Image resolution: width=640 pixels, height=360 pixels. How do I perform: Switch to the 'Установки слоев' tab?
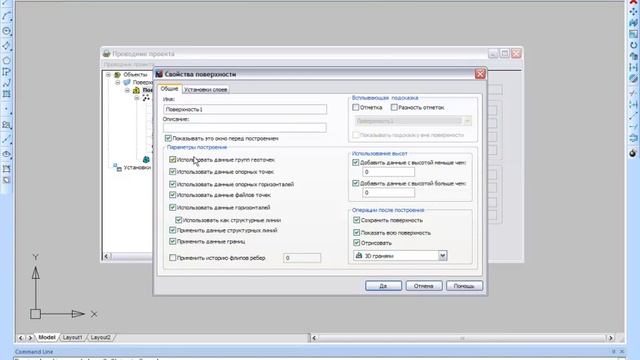205,89
